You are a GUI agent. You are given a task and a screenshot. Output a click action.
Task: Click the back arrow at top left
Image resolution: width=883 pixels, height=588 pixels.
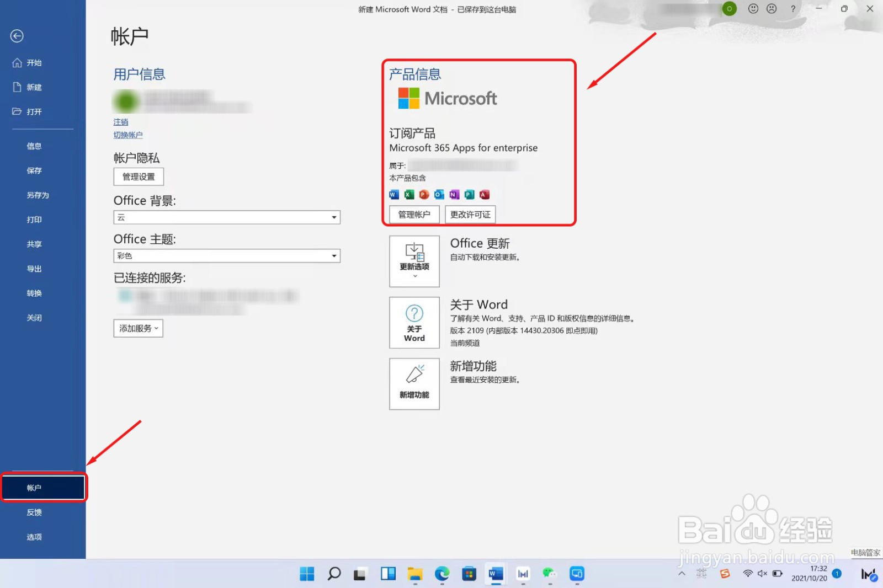click(17, 35)
